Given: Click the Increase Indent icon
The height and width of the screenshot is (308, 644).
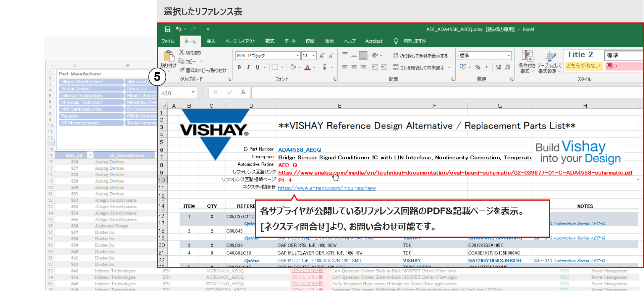Looking at the screenshot, I should pos(384,67).
